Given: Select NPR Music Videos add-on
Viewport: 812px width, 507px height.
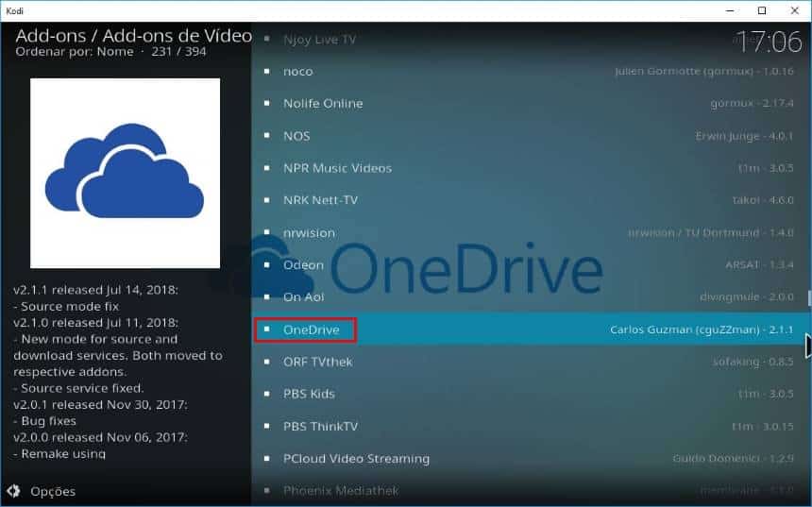Looking at the screenshot, I should pos(532,168).
